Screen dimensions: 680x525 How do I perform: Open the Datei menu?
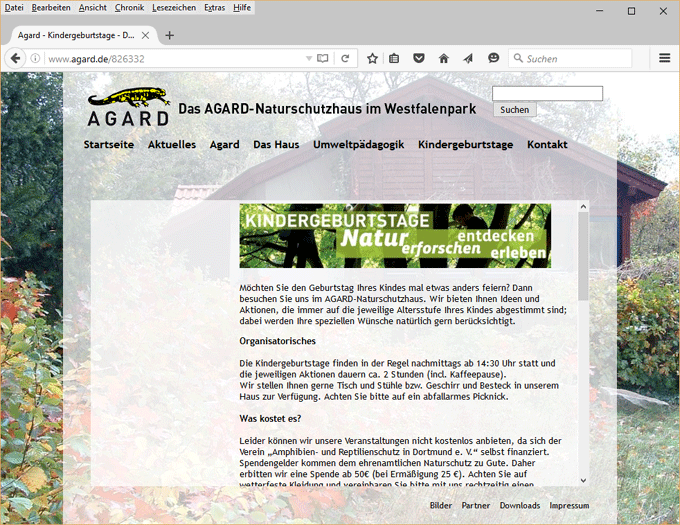(x=14, y=8)
